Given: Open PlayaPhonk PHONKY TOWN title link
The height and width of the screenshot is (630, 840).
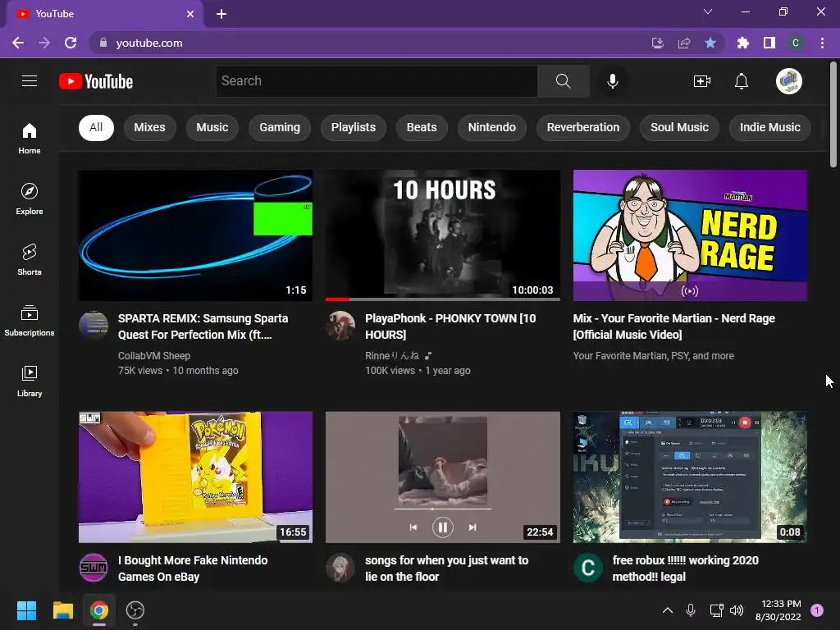Looking at the screenshot, I should coord(450,326).
